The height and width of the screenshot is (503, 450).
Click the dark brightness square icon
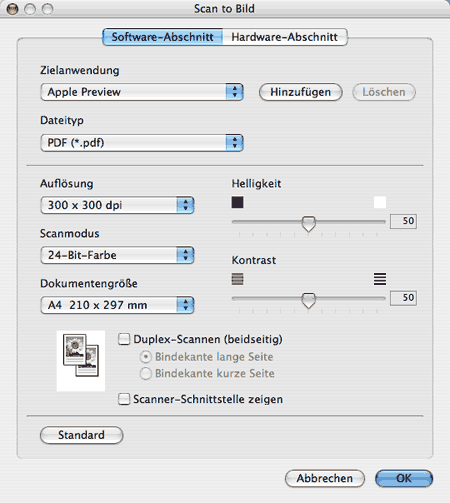(237, 202)
